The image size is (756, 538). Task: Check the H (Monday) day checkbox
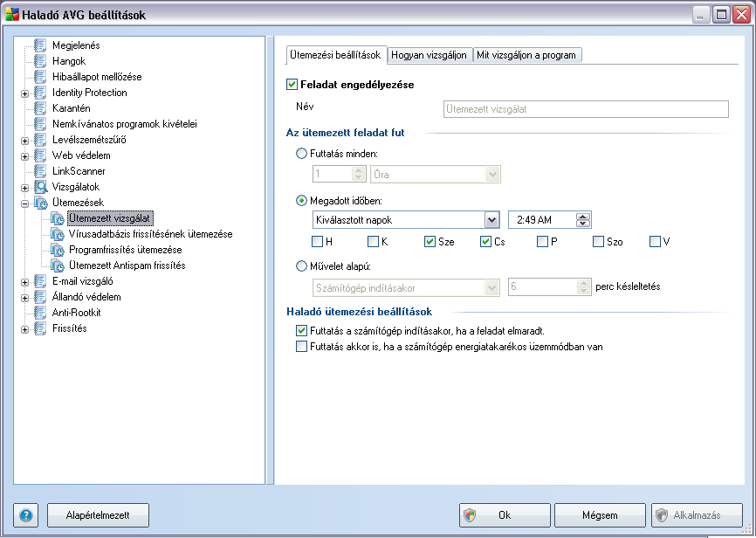[317, 242]
